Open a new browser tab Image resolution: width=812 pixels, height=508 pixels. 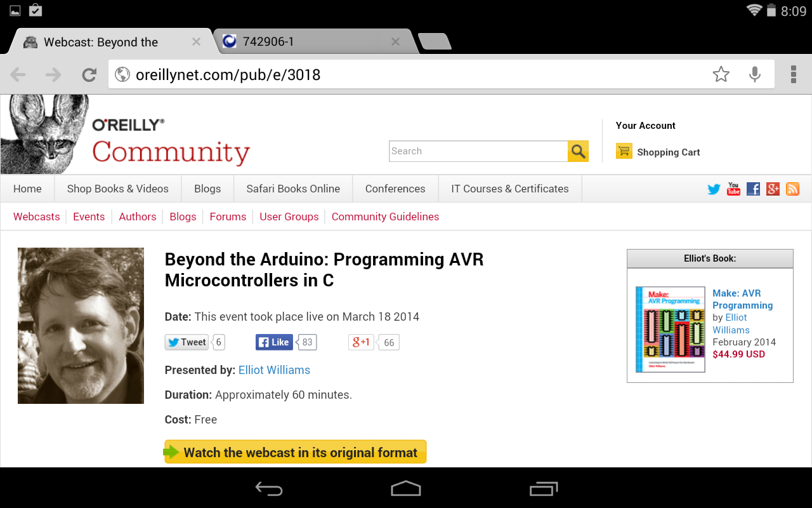click(435, 42)
